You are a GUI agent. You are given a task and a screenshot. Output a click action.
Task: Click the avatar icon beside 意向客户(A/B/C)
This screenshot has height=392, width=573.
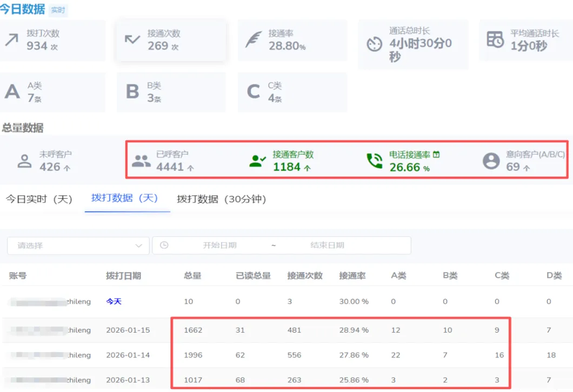pyautogui.click(x=491, y=161)
